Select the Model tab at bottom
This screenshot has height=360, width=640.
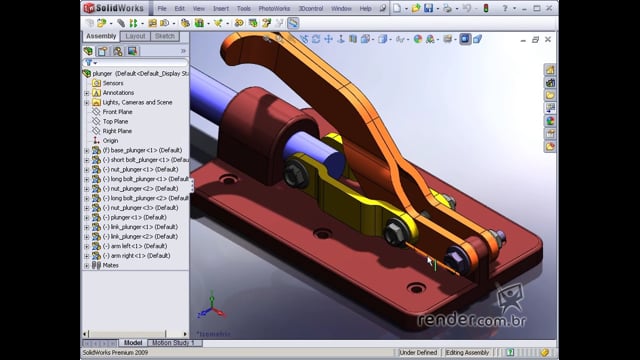click(133, 343)
